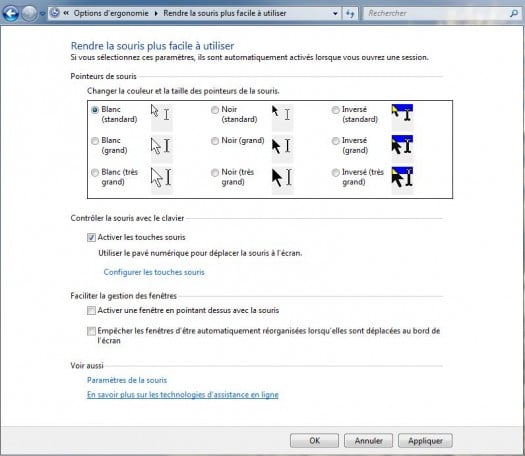Viewport: 525px width, 456px height.
Task: Click 'Utiliser le pavé numérique' description text
Action: coord(200,253)
